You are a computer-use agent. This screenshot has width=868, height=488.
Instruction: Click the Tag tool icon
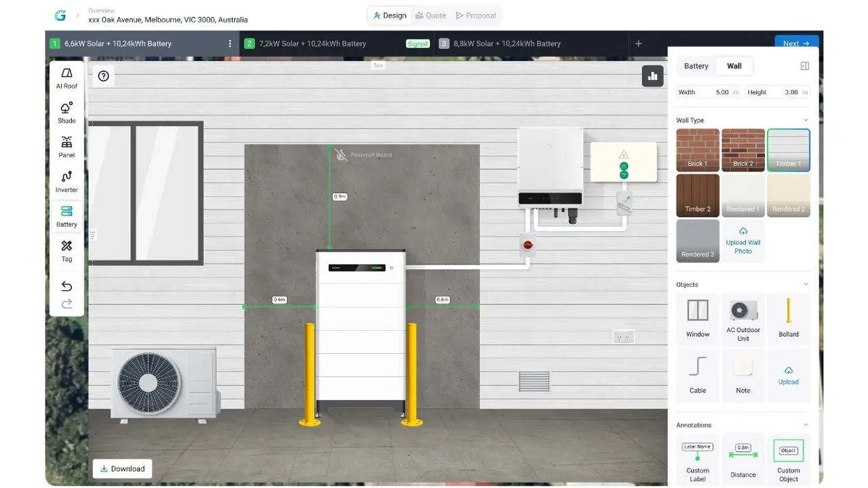[66, 250]
